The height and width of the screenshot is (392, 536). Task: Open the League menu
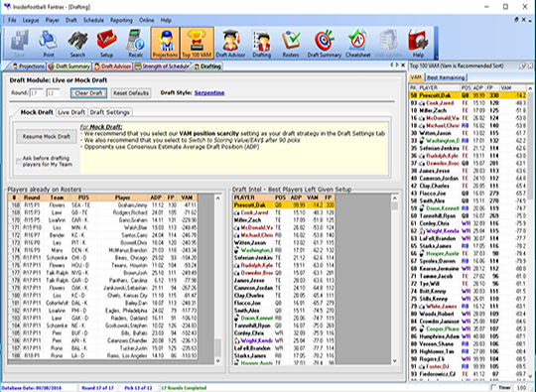[x=31, y=20]
